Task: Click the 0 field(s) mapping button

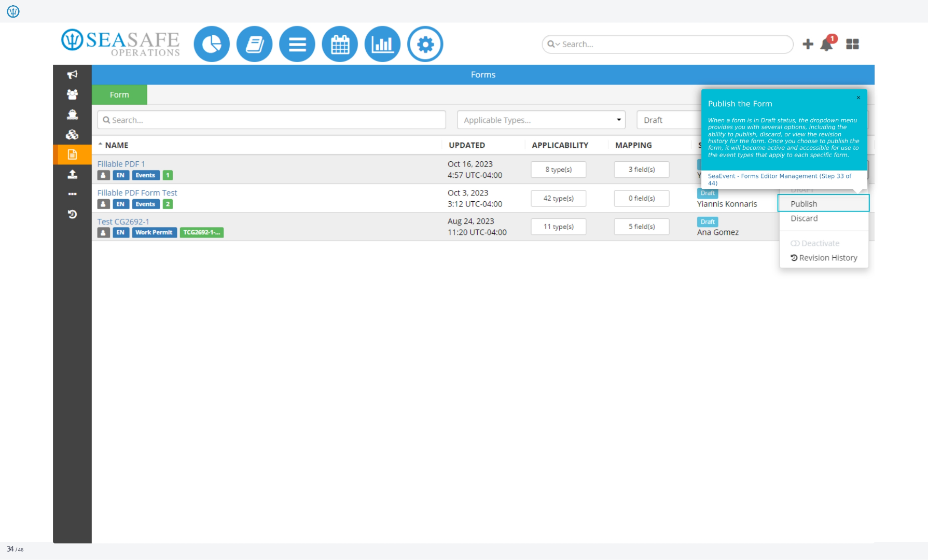Action: click(642, 198)
